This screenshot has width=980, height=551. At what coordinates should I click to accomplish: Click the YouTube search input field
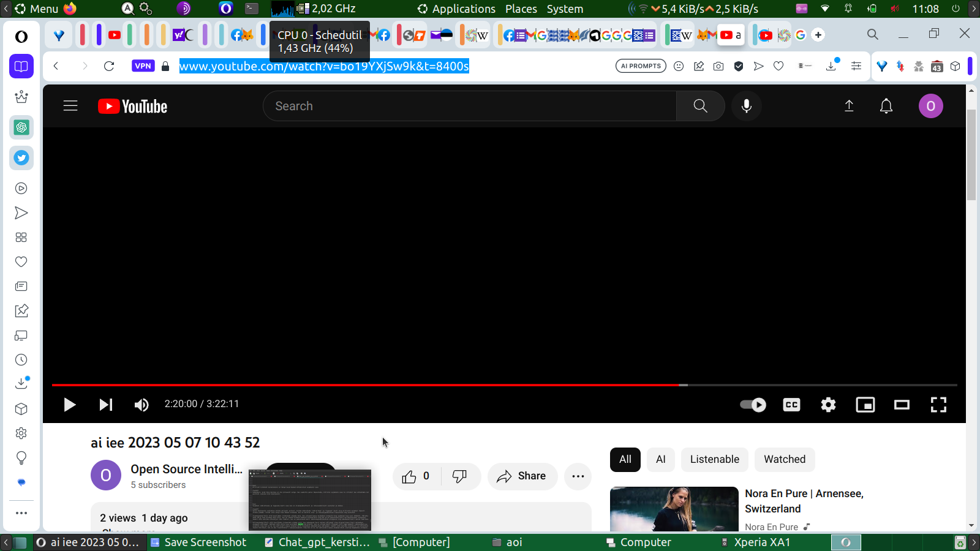[x=470, y=106]
